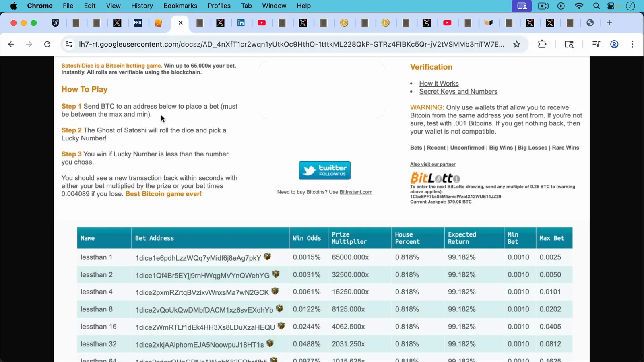This screenshot has width=644, height=362.
Task: Click the dice icon beside lessthan 4 address
Action: point(275,291)
